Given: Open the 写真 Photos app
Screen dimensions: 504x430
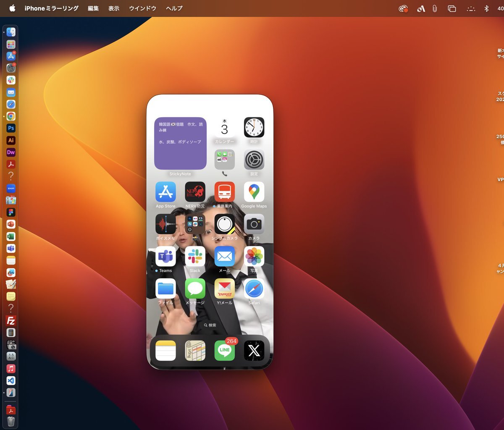Looking at the screenshot, I should pyautogui.click(x=254, y=256).
